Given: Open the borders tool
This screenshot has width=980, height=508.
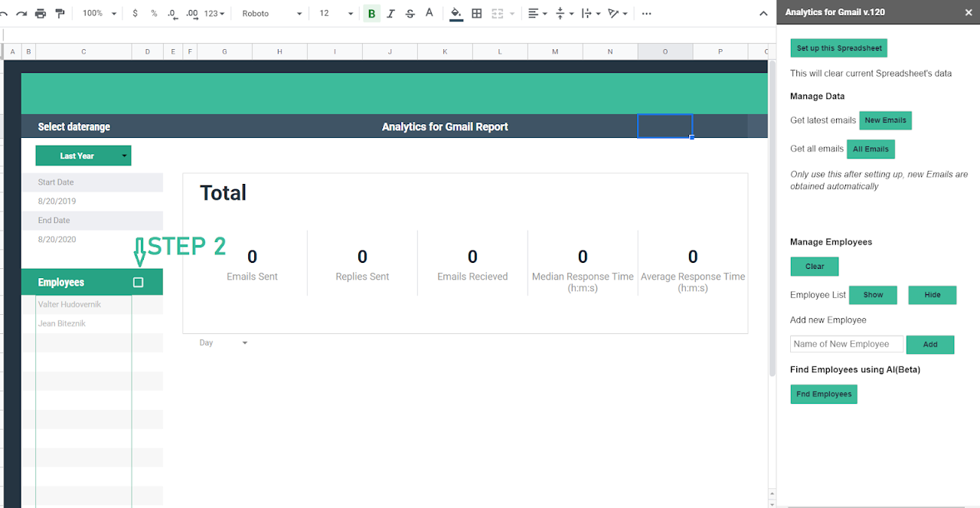Looking at the screenshot, I should [x=477, y=14].
